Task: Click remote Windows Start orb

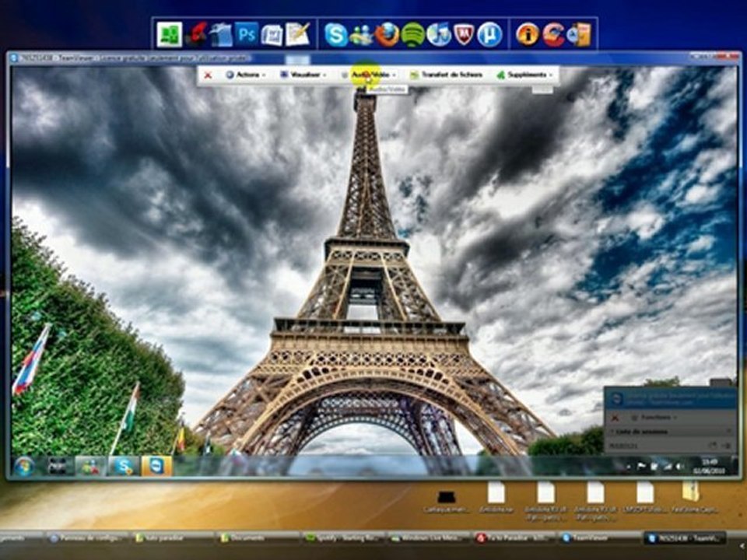Action: pyautogui.click(x=24, y=466)
